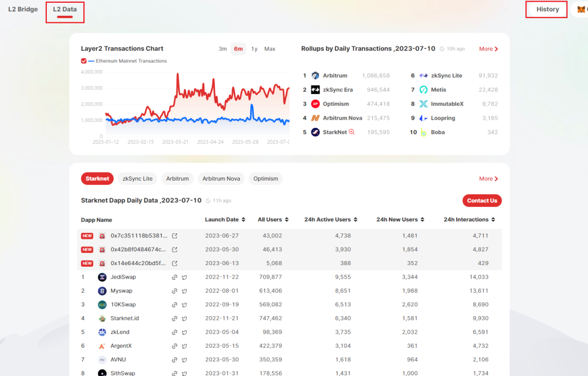This screenshot has height=376, width=588.
Task: Open zkLend Twitter icon
Action: (185, 332)
